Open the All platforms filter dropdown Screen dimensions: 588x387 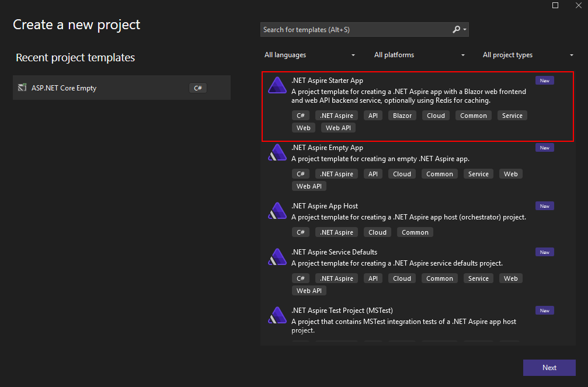pos(419,55)
